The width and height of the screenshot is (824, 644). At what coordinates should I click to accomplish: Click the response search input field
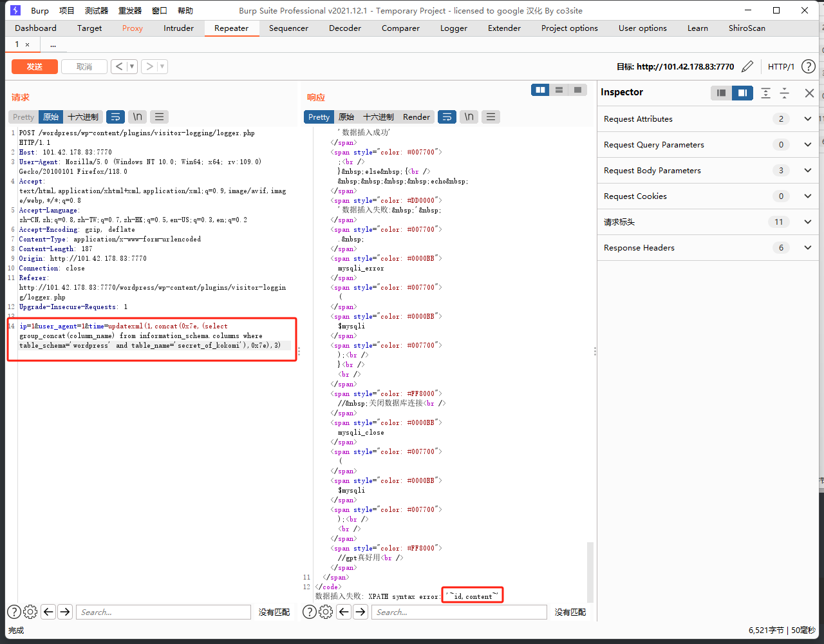point(459,612)
